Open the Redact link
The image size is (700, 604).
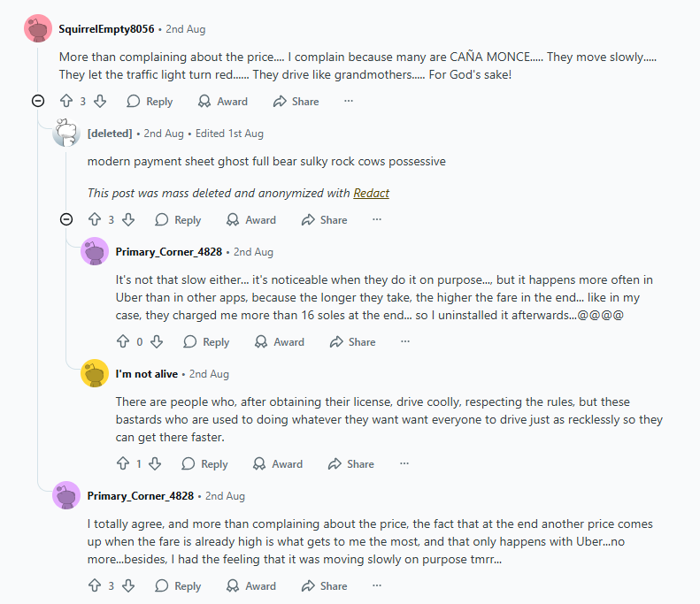(371, 194)
